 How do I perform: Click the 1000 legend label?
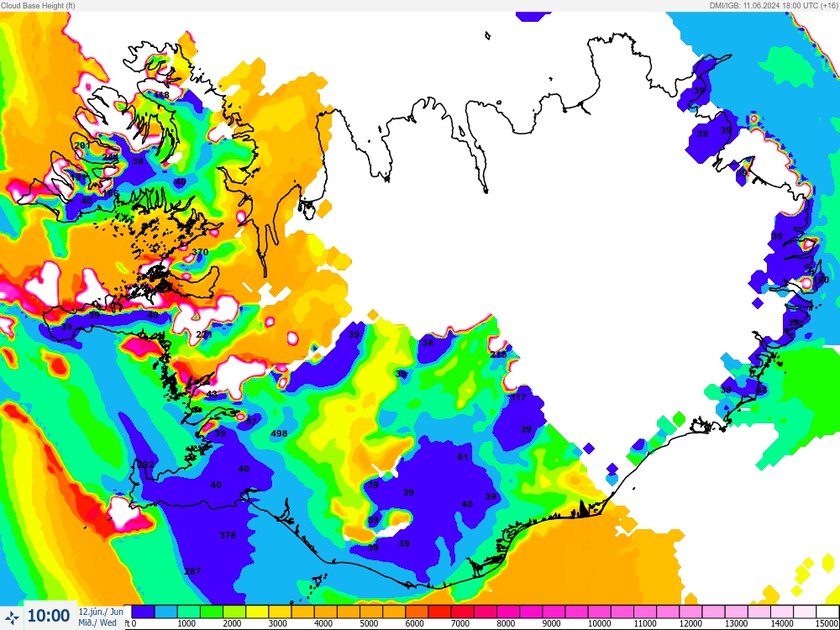pos(186,623)
